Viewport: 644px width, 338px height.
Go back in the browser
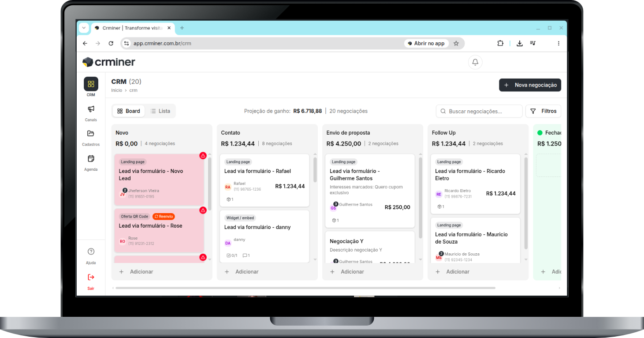[85, 43]
